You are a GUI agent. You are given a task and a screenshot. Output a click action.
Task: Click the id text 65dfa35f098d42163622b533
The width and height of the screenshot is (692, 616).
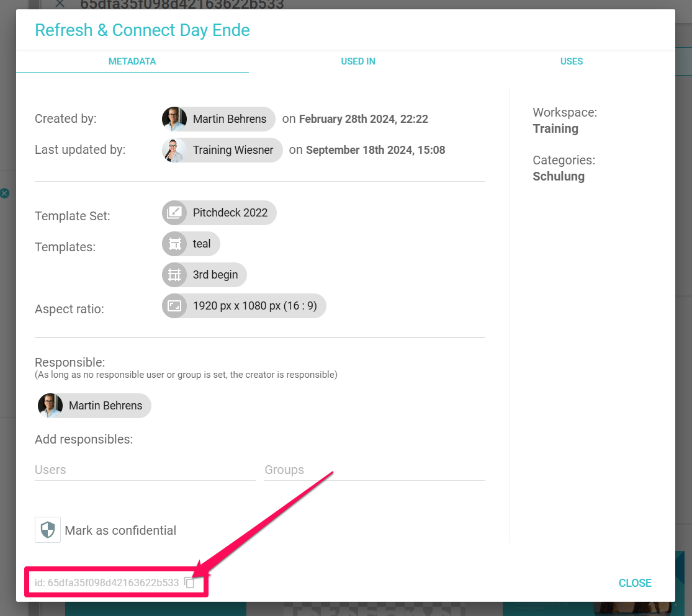[x=113, y=583]
